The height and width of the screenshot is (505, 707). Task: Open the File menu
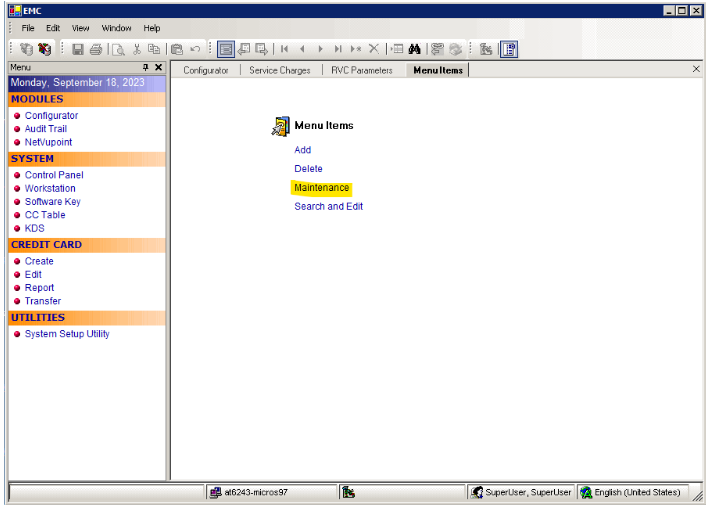tap(28, 28)
